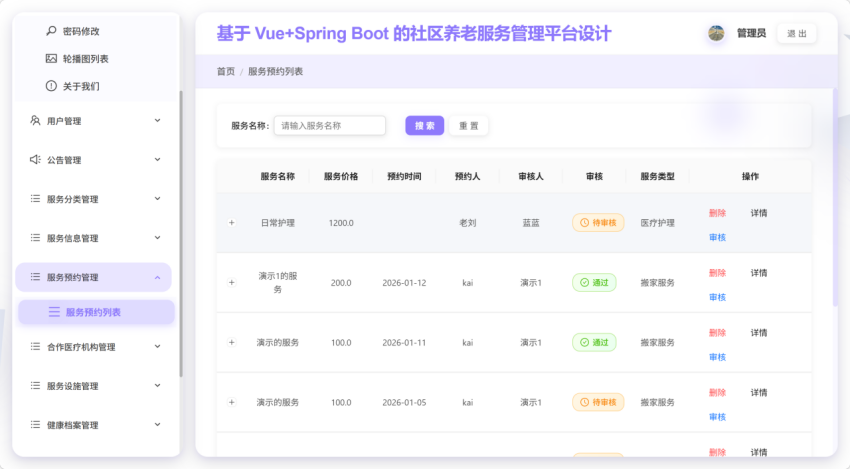Click the 通过 status tag for 演示1的服务
The height and width of the screenshot is (469, 850).
tap(594, 282)
